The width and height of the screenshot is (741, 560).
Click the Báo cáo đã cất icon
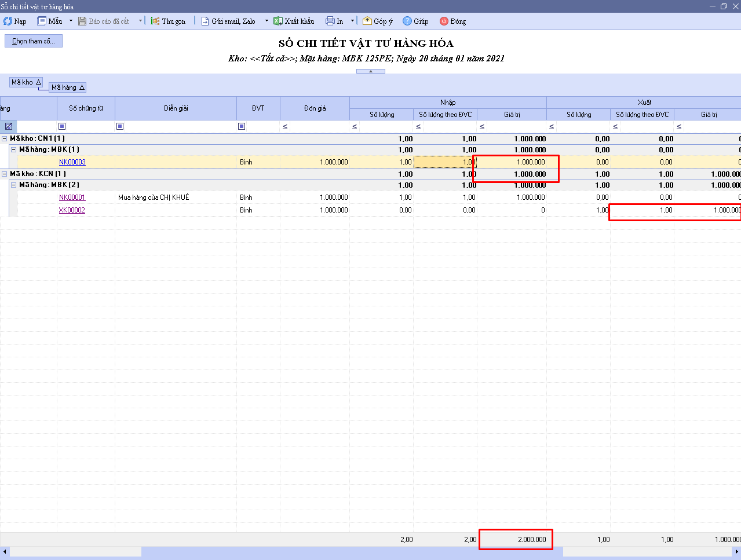point(82,21)
